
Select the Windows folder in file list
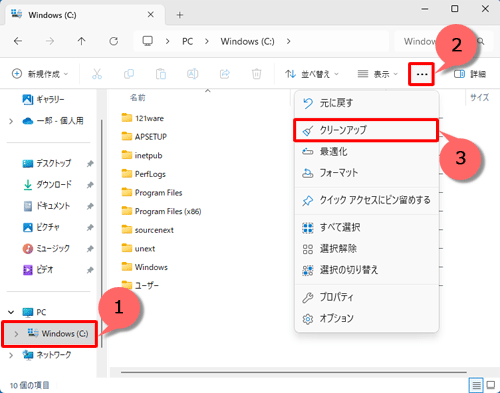pyautogui.click(x=144, y=267)
